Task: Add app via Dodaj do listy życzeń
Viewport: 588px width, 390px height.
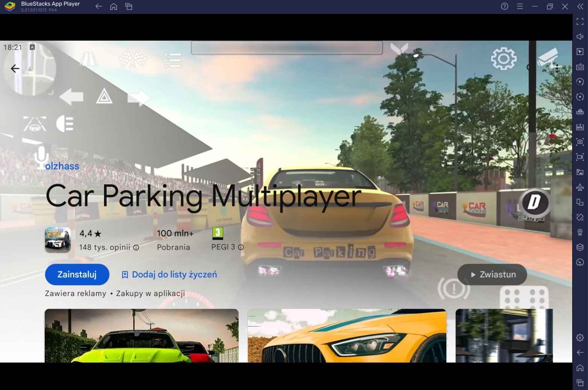Action: (x=169, y=275)
